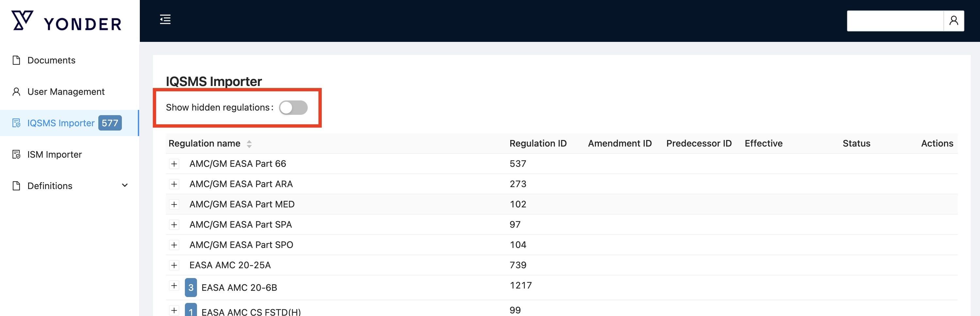Viewport: 980px width, 316px height.
Task: Click regulation ID 1217
Action: 520,286
